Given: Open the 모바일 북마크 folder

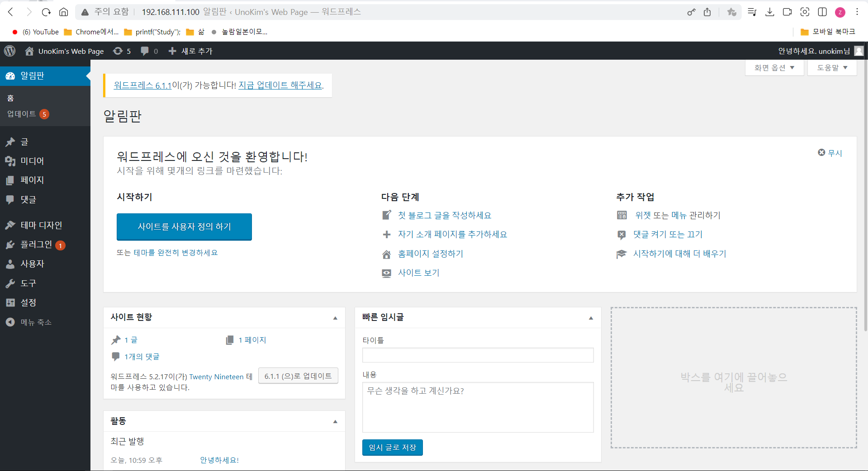Looking at the screenshot, I should pyautogui.click(x=828, y=32).
